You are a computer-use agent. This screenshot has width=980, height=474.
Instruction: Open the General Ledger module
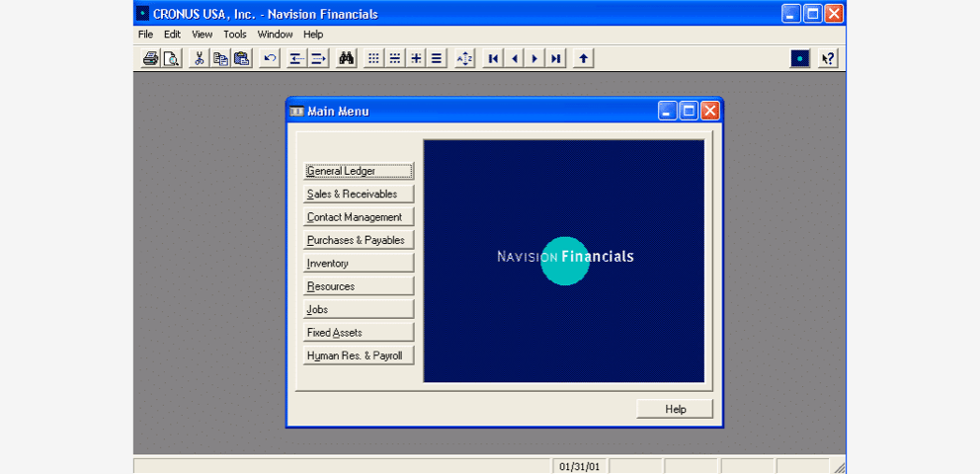click(358, 171)
